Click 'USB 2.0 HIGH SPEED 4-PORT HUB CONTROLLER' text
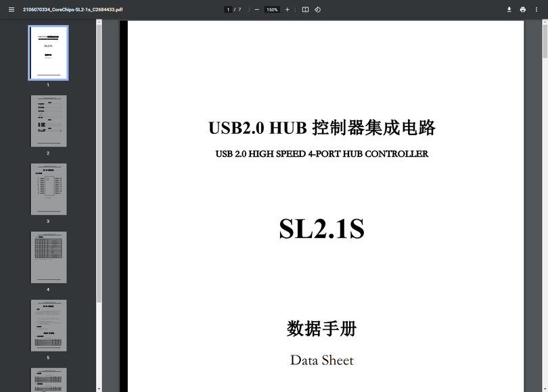 322,154
